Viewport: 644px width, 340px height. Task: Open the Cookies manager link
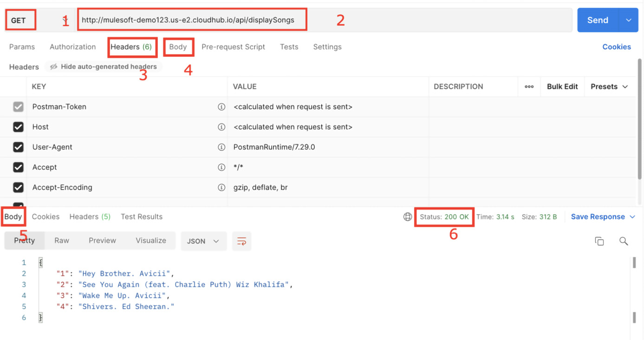pos(616,46)
